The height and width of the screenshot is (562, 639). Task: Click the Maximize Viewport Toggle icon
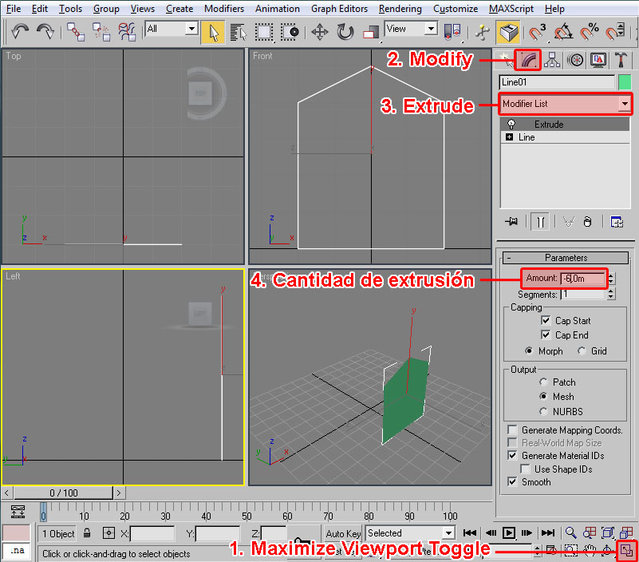click(626, 549)
